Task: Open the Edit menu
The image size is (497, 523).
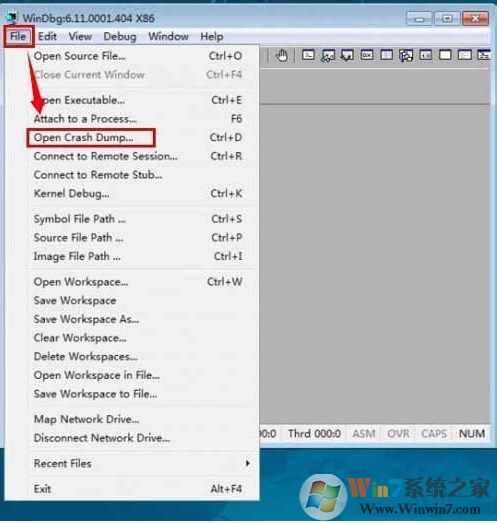Action: coord(47,36)
